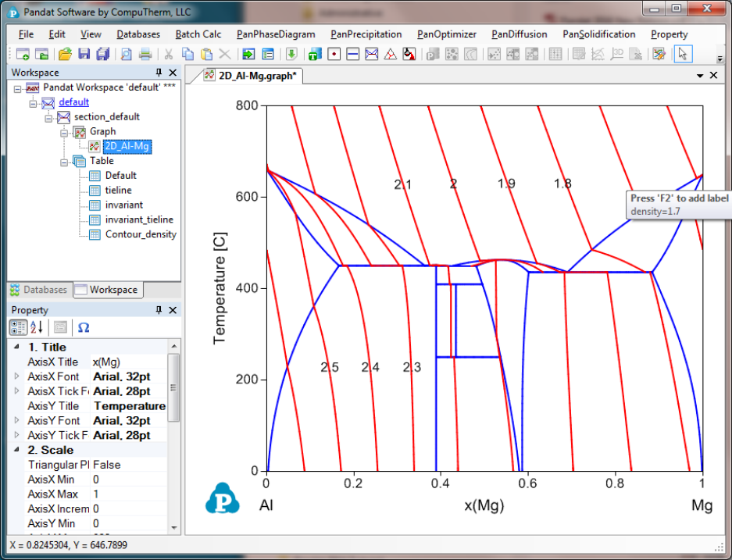
Task: Click the 'default' project link
Action: (73, 102)
